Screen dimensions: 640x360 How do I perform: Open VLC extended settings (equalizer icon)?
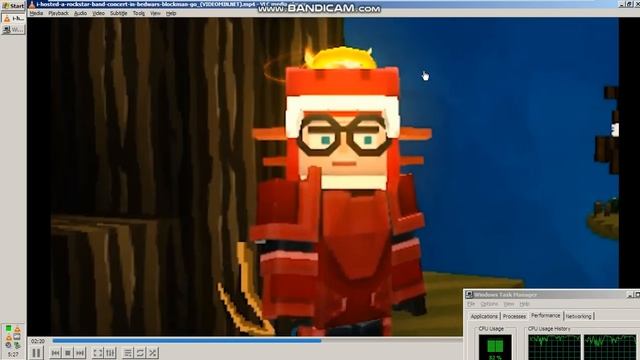coord(111,353)
